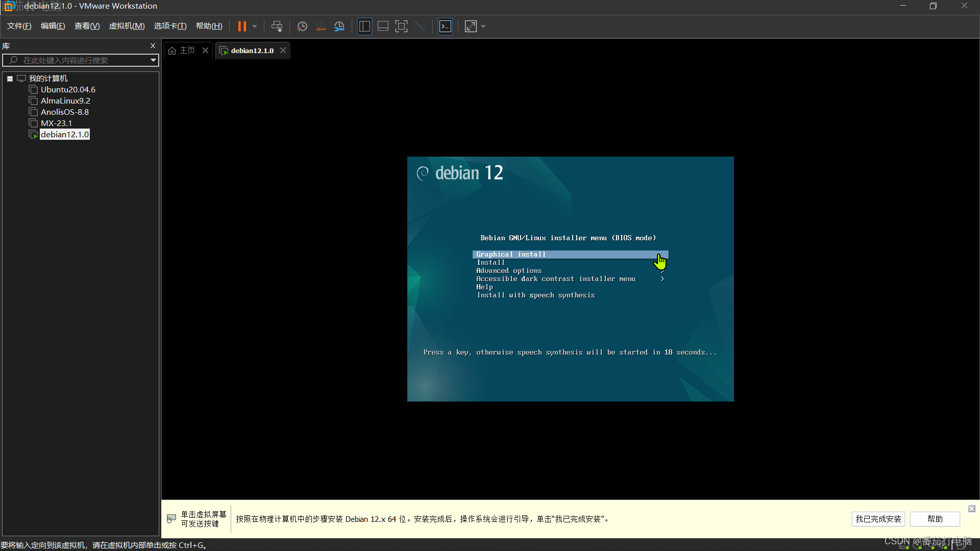
Task: Enter full screen mode icon
Action: pyautogui.click(x=402, y=26)
